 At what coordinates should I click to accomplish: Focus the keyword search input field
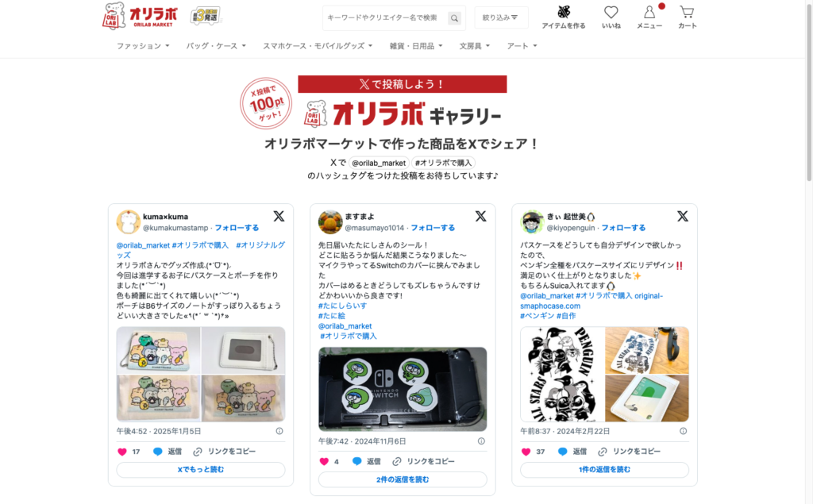click(385, 18)
